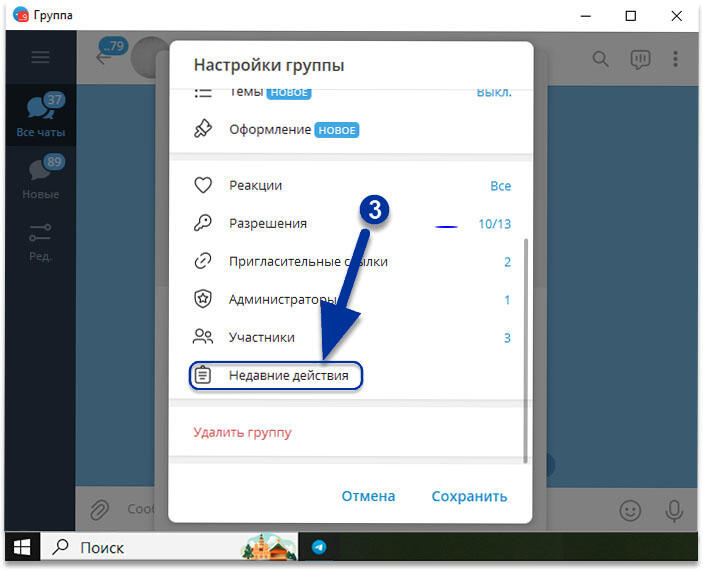Open Telegram from the Windows taskbar
Screen dimensions: 703x570
pos(319,547)
